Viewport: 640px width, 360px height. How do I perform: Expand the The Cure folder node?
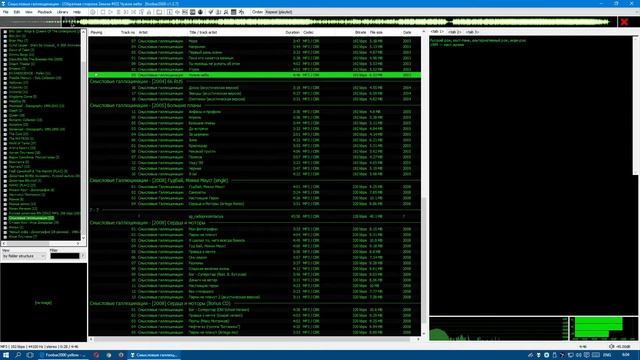tap(5, 134)
